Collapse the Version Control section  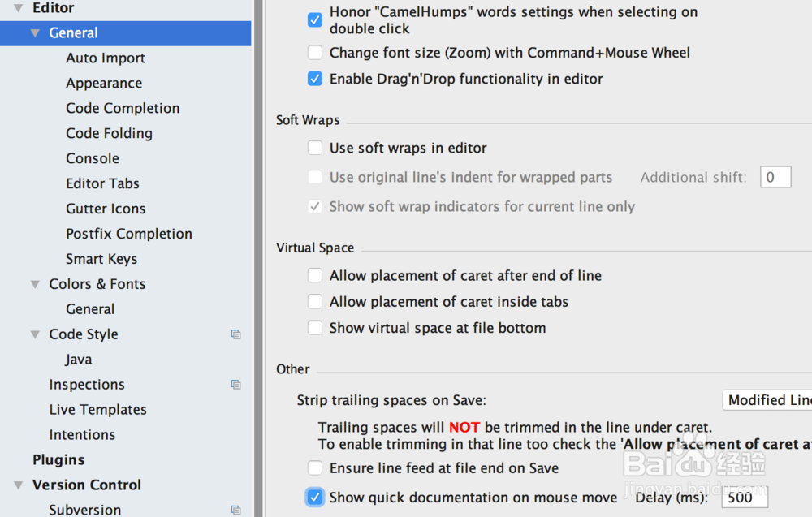(18, 485)
